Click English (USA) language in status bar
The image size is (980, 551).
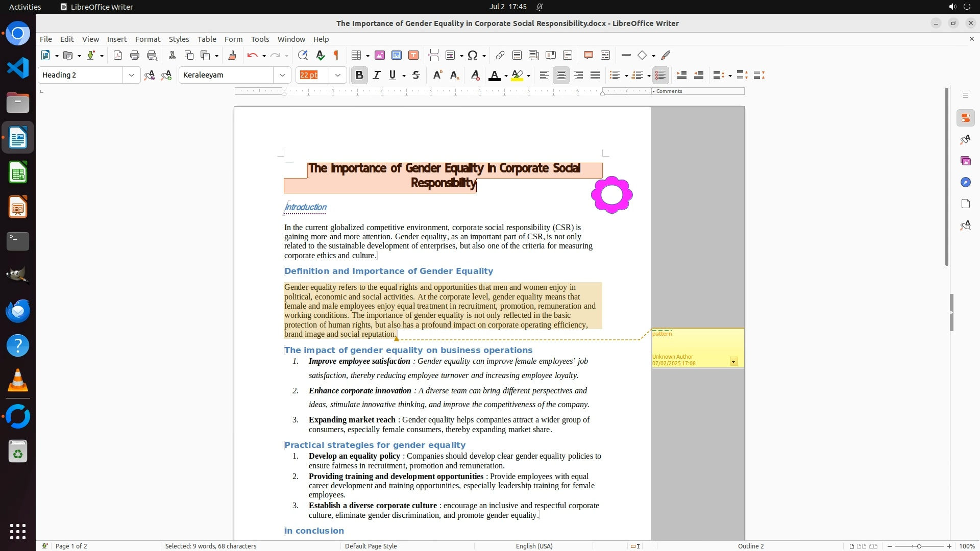coord(534,546)
